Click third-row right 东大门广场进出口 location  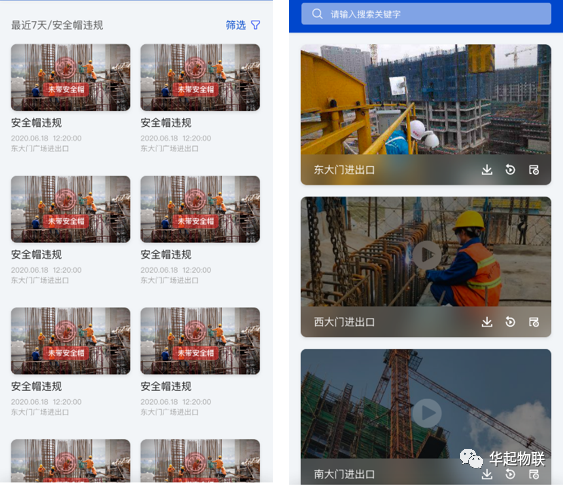pyautogui.click(x=169, y=412)
